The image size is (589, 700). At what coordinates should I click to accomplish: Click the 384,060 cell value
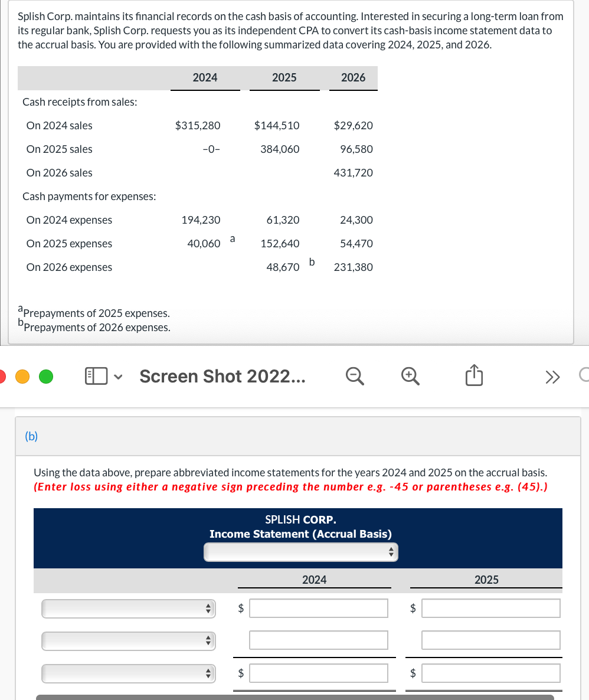pos(280,149)
